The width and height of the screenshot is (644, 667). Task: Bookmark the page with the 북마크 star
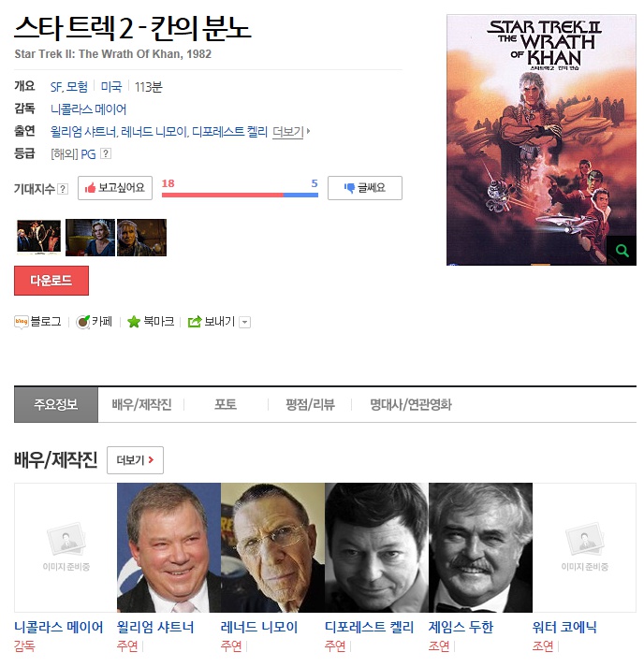134,322
